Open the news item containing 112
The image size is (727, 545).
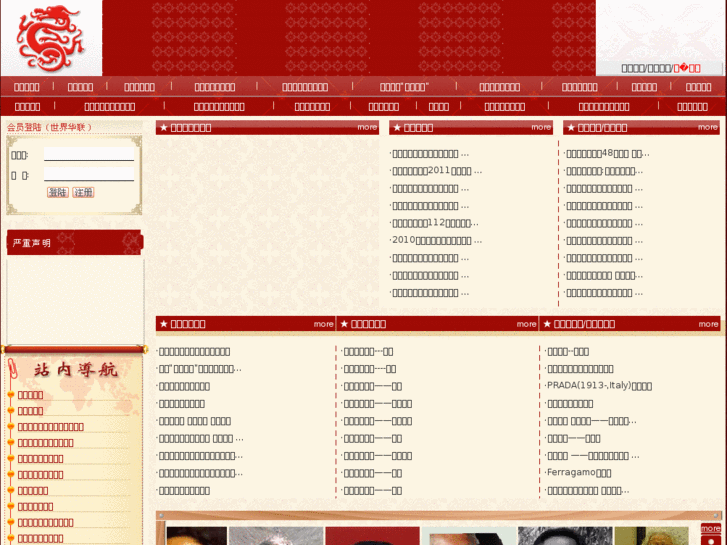[x=435, y=223]
